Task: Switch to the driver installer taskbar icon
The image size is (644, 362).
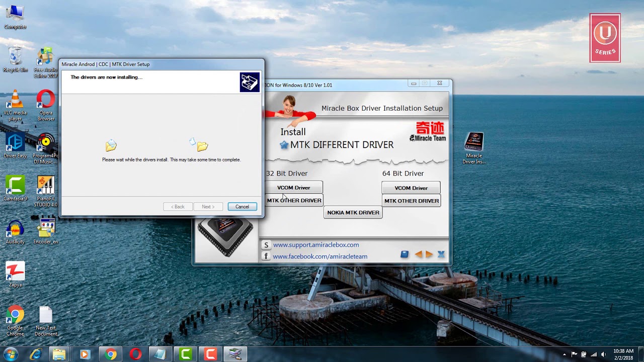Action: tap(235, 354)
